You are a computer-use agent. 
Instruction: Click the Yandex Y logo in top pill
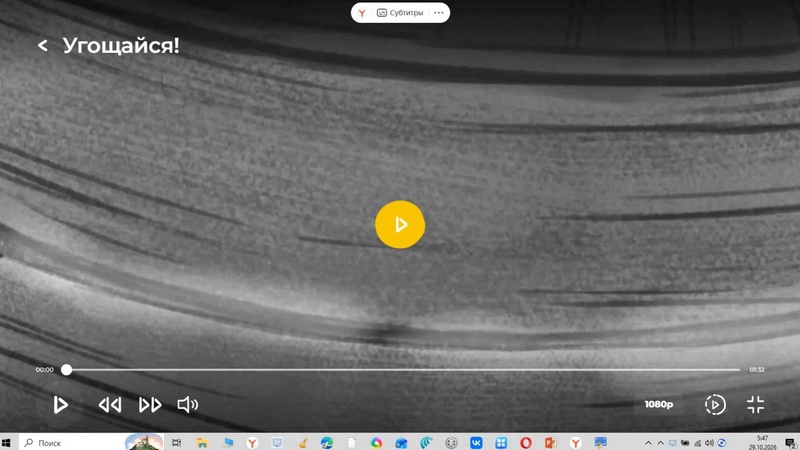click(x=362, y=13)
